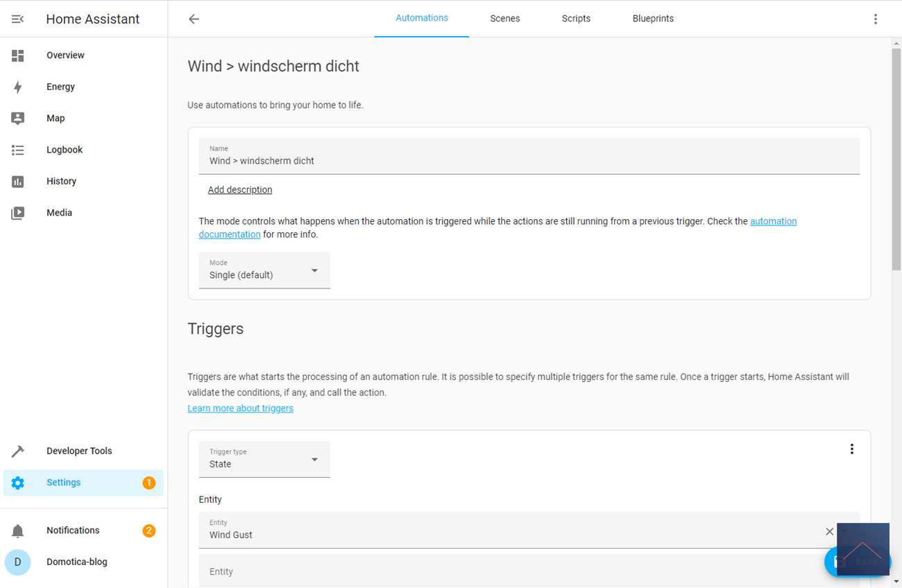The image size is (902, 588).
Task: Open the Trigger type dropdown
Action: [x=264, y=460]
